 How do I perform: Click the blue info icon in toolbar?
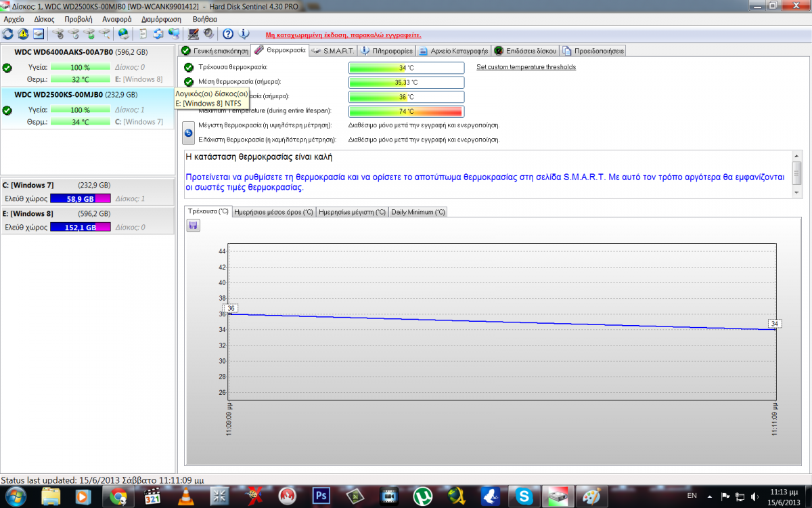[x=244, y=34]
